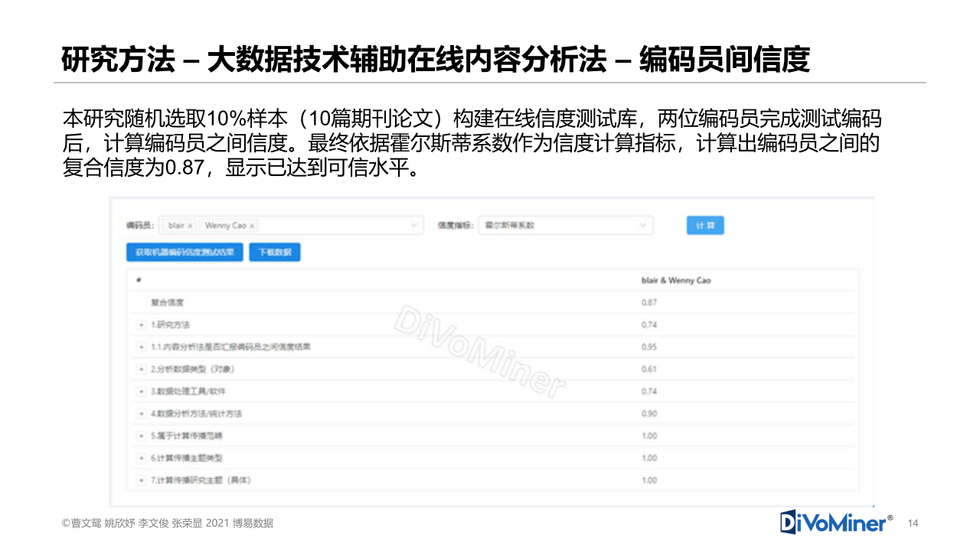Click the 0.87 composite reliability value

[x=649, y=302]
